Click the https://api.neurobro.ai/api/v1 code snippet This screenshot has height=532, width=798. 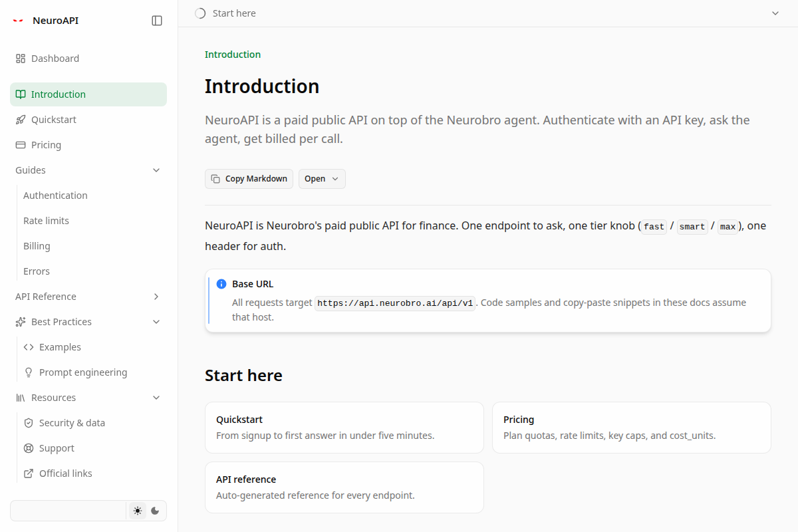(x=395, y=303)
